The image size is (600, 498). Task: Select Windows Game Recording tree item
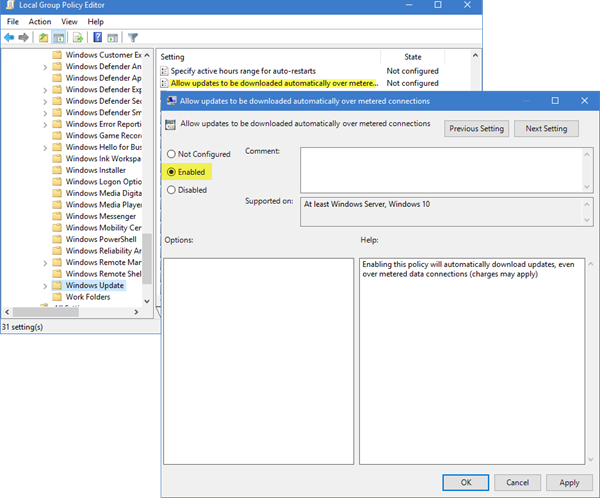point(103,136)
